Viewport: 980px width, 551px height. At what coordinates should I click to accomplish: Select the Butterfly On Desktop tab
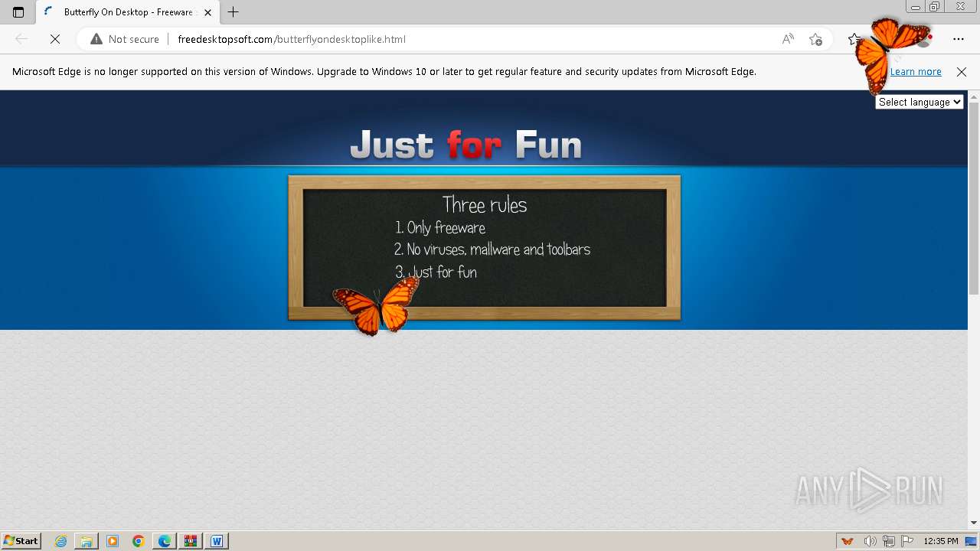click(127, 12)
